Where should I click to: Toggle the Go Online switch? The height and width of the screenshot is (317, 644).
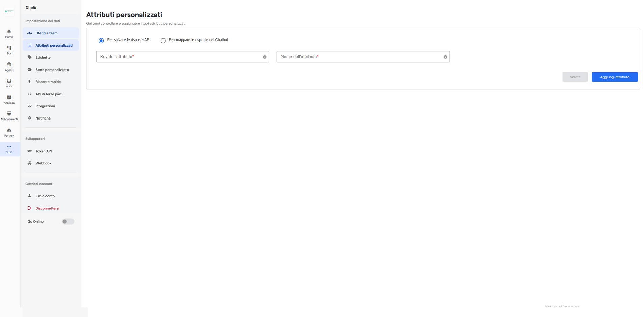click(68, 222)
